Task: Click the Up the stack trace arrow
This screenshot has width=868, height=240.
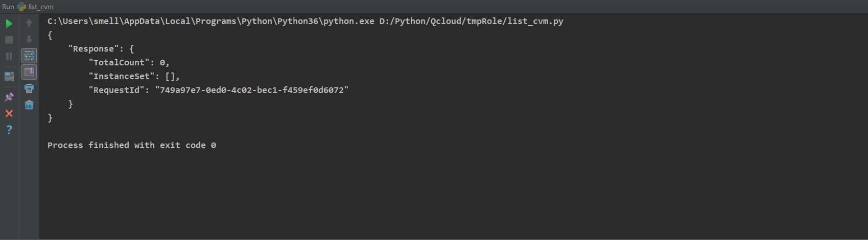Action: coord(29,23)
